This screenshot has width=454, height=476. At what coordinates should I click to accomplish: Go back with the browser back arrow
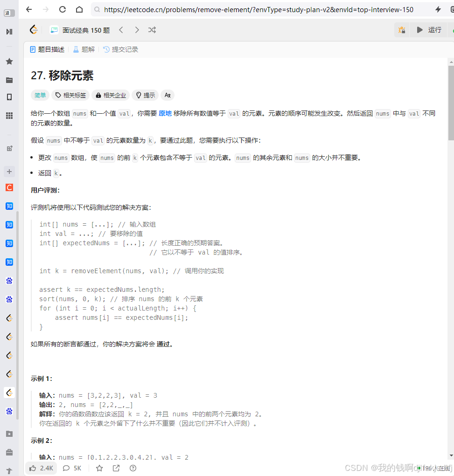point(29,9)
